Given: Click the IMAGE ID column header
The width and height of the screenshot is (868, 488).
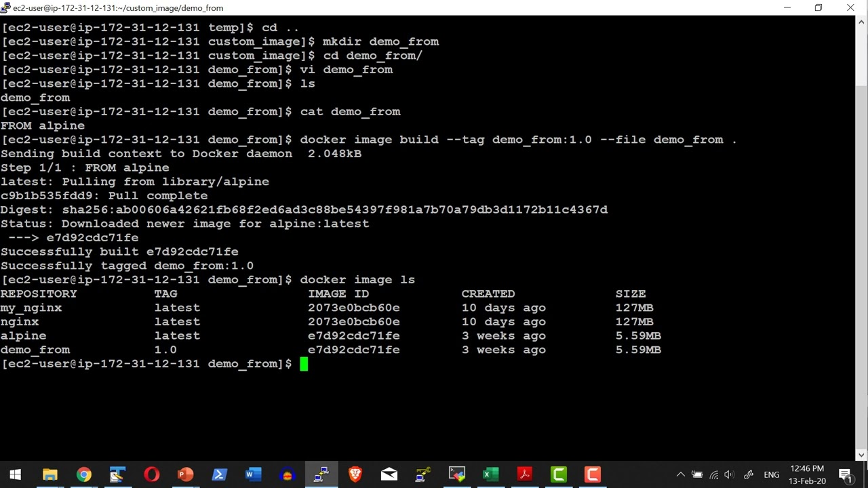Looking at the screenshot, I should [338, 293].
